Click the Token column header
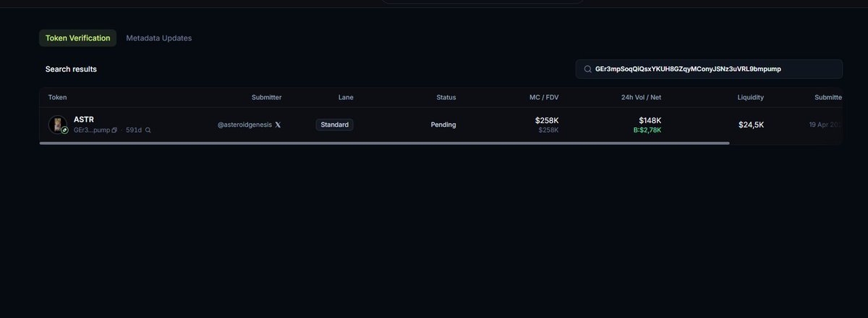 coord(57,97)
